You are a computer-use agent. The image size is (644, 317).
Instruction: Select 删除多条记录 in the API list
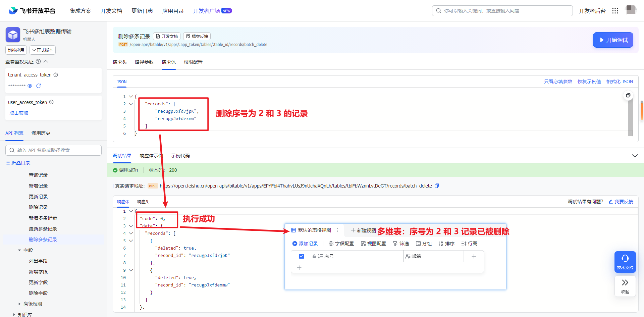tap(43, 240)
